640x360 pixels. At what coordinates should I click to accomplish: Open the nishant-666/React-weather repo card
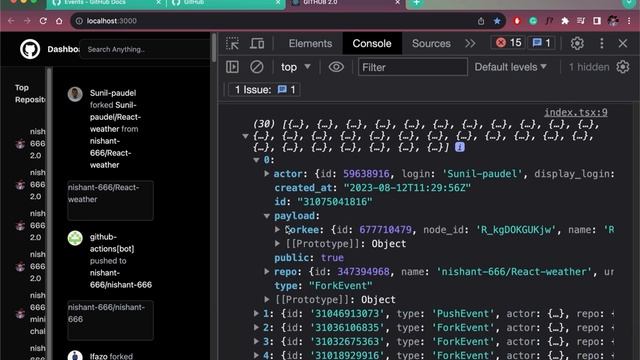pos(111,200)
